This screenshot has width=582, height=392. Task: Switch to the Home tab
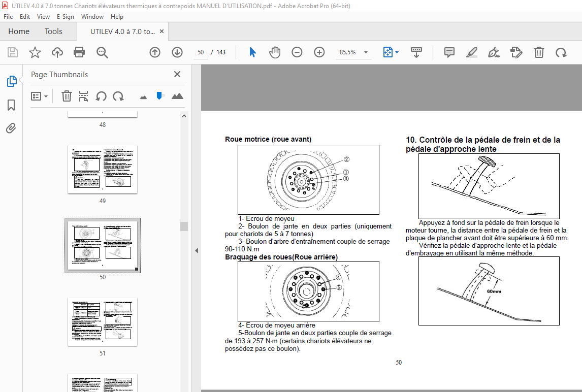(x=19, y=31)
